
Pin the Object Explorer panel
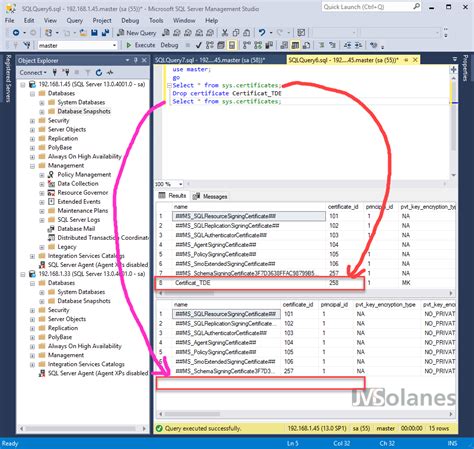click(x=136, y=60)
